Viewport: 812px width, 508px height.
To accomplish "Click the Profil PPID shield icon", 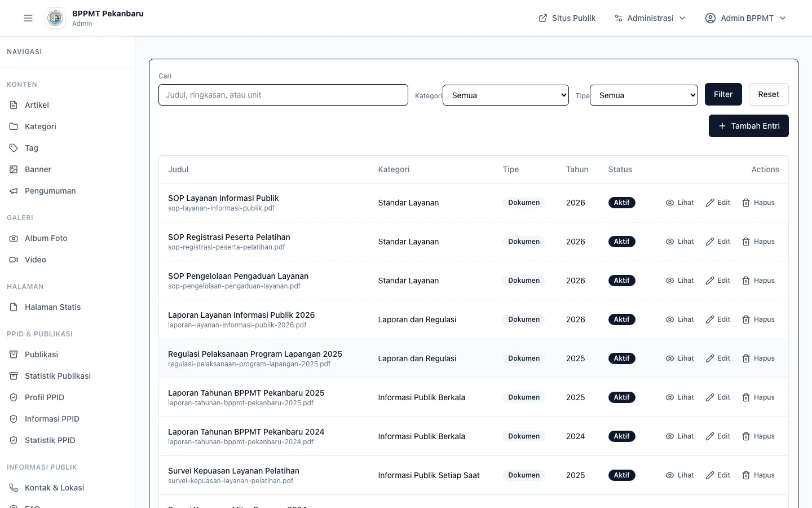I will pyautogui.click(x=14, y=397).
